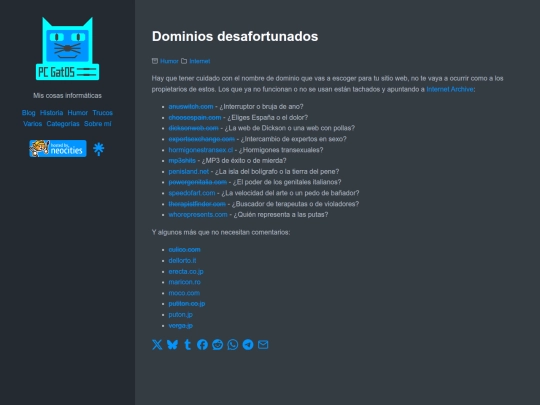Visit the Sobre mí page
This screenshot has height=405, width=540.
point(97,124)
